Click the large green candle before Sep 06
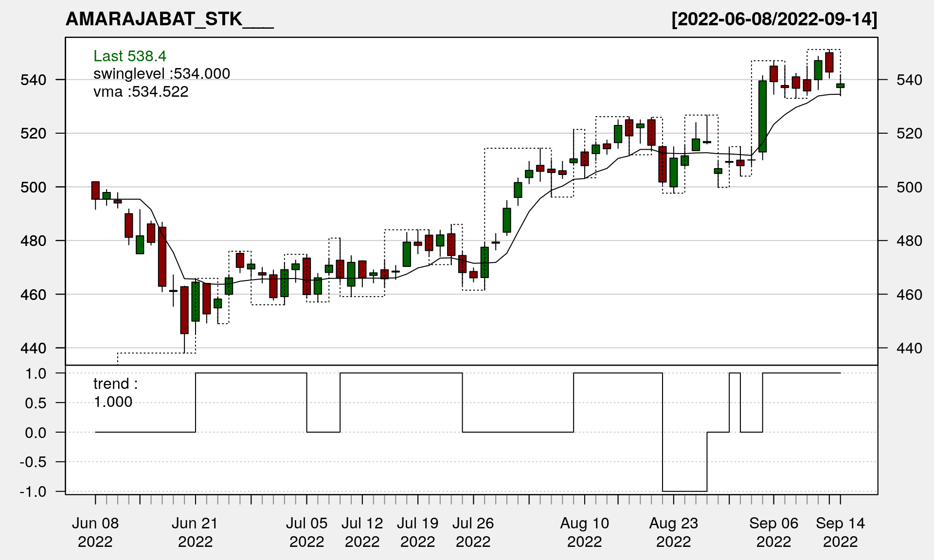 [x=762, y=117]
